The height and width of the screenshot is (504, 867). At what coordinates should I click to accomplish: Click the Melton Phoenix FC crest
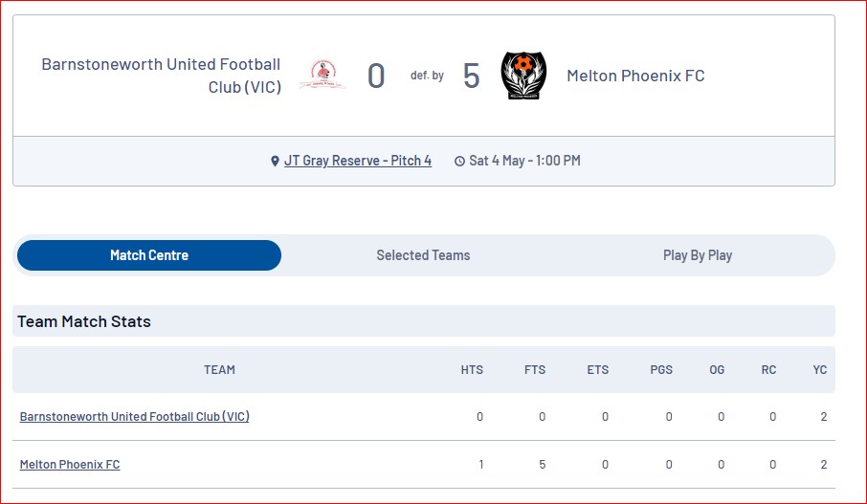coord(523,76)
